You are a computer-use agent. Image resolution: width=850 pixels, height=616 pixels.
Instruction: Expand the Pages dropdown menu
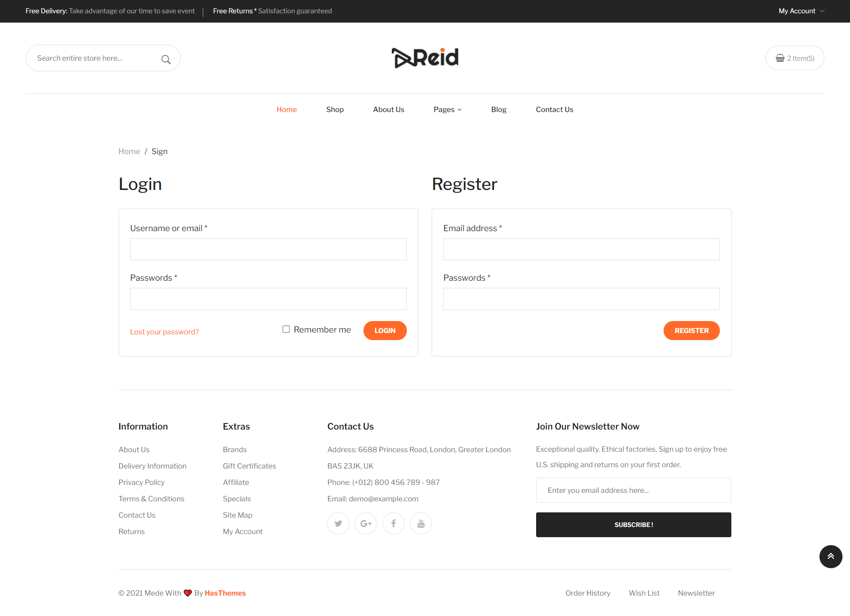447,109
